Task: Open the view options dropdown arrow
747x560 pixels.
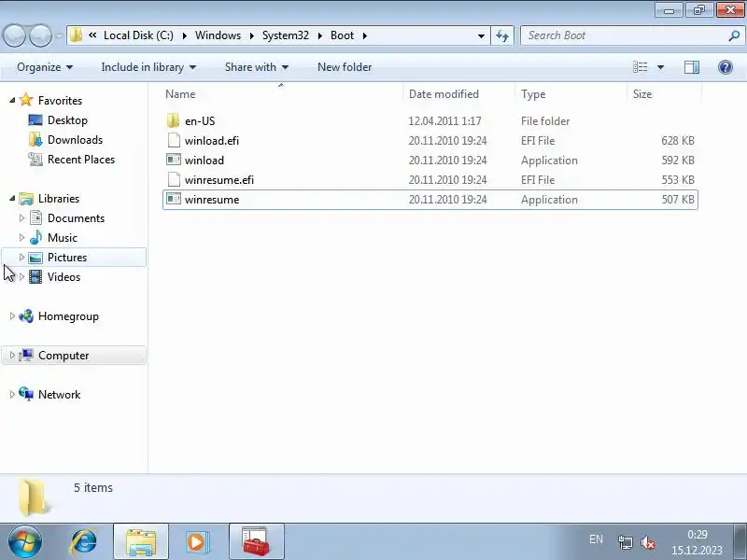Action: point(661,67)
